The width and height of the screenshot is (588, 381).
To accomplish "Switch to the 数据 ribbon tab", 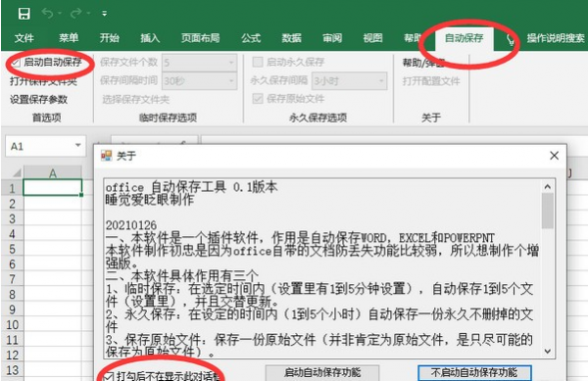I will [x=291, y=38].
